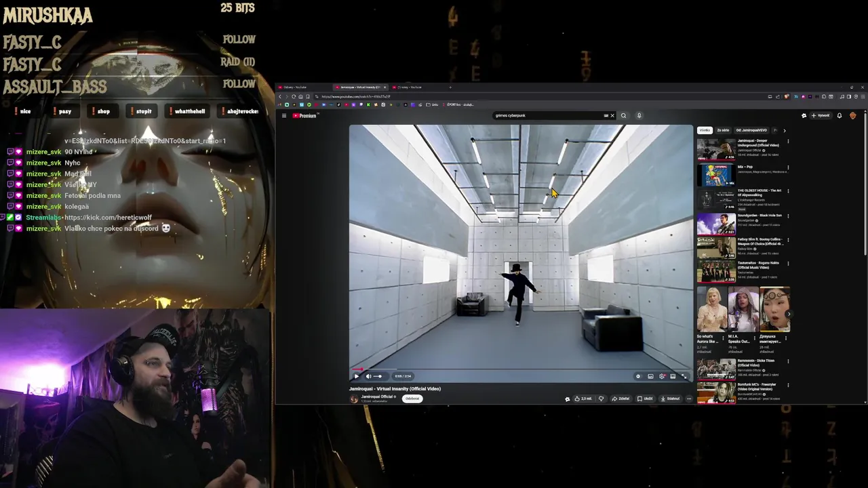This screenshot has height=488, width=868.
Task: Adjust the video volume slider
Action: [378, 376]
